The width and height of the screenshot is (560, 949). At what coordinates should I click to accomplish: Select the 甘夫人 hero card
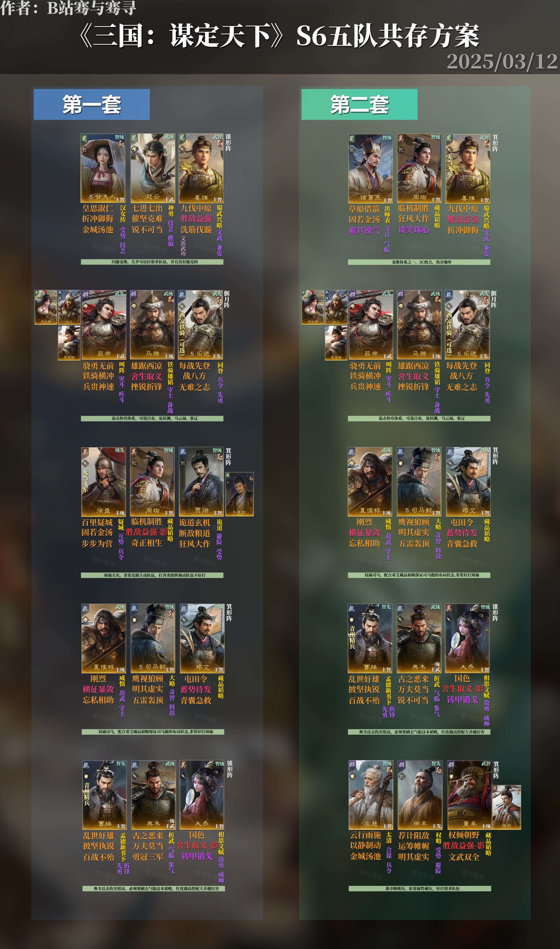[x=103, y=168]
